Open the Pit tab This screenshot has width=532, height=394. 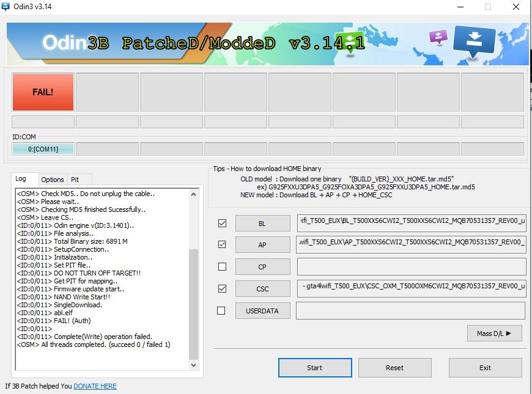tap(75, 180)
